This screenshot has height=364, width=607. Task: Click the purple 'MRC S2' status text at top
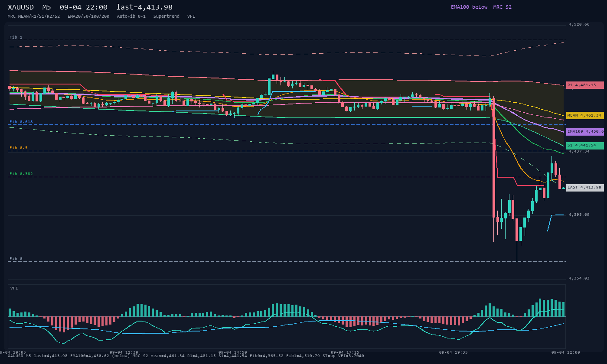503,7
